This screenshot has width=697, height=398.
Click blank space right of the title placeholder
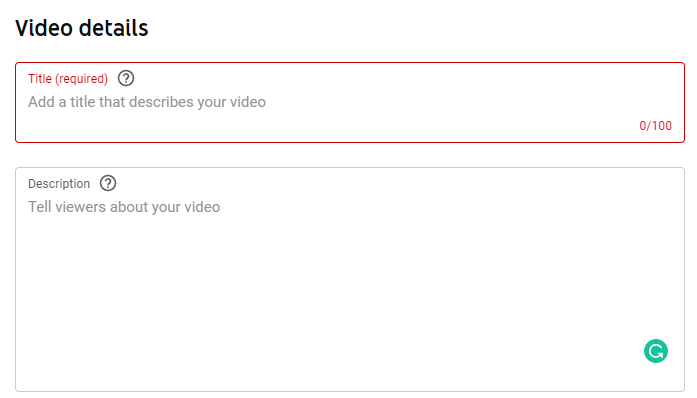(x=467, y=102)
